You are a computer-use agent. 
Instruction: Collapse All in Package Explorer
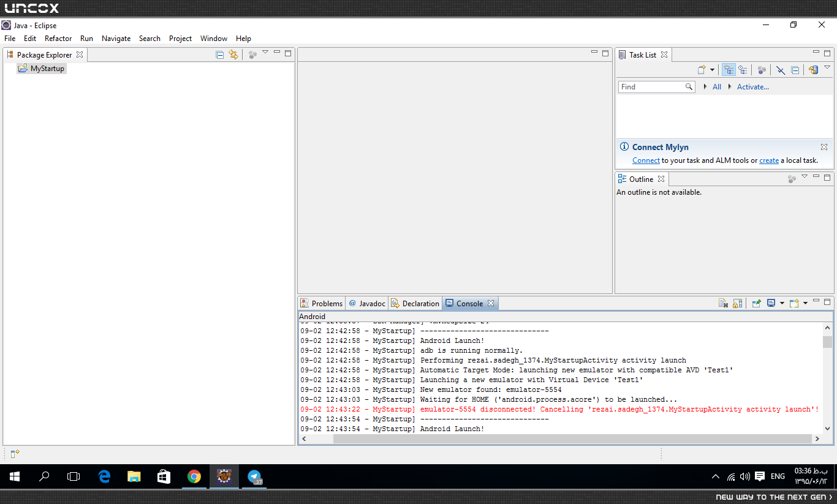click(x=220, y=55)
